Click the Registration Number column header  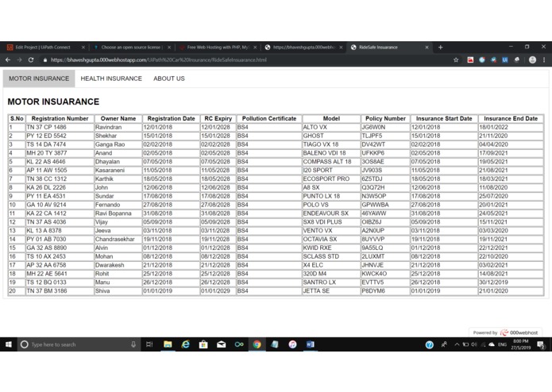tap(60, 118)
